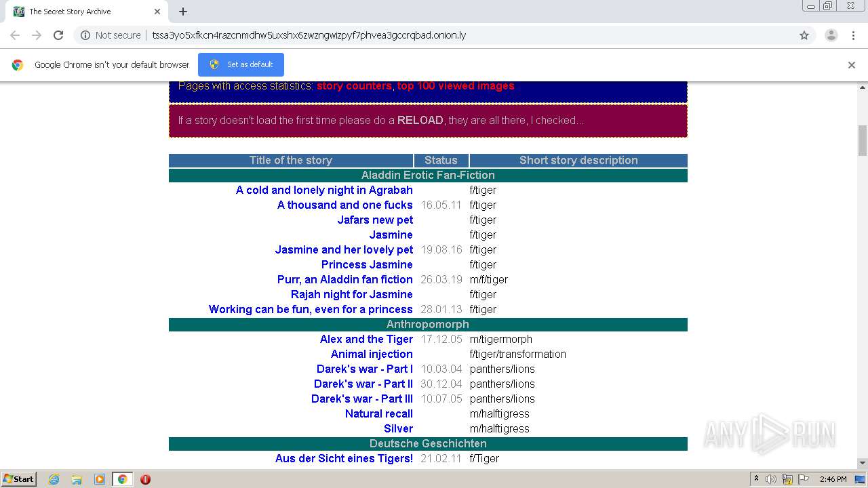Open the volume tray icon
868x488 pixels.
(771, 479)
